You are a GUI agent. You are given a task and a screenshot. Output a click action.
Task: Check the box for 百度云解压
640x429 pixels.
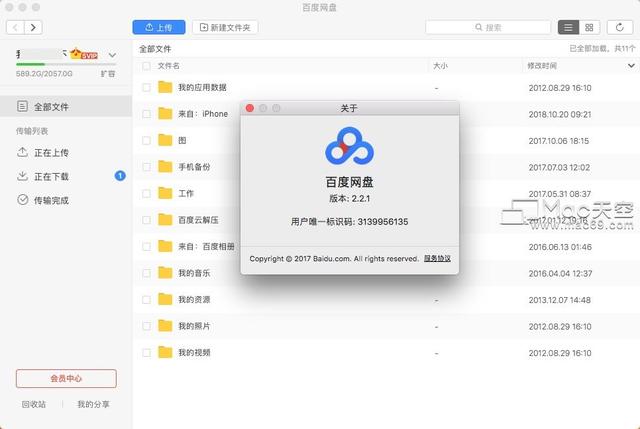click(146, 220)
